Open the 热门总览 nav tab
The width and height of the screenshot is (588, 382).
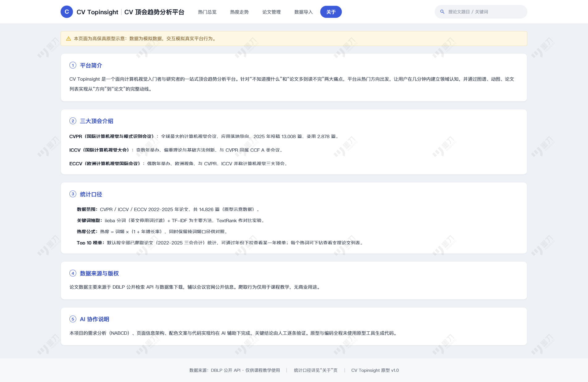207,12
